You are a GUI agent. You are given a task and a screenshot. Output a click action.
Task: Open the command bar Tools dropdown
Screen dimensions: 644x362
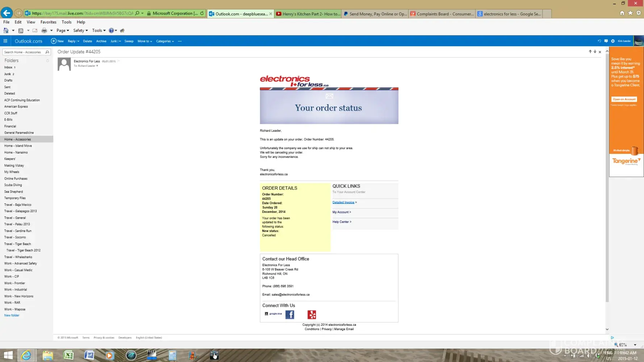(x=99, y=31)
